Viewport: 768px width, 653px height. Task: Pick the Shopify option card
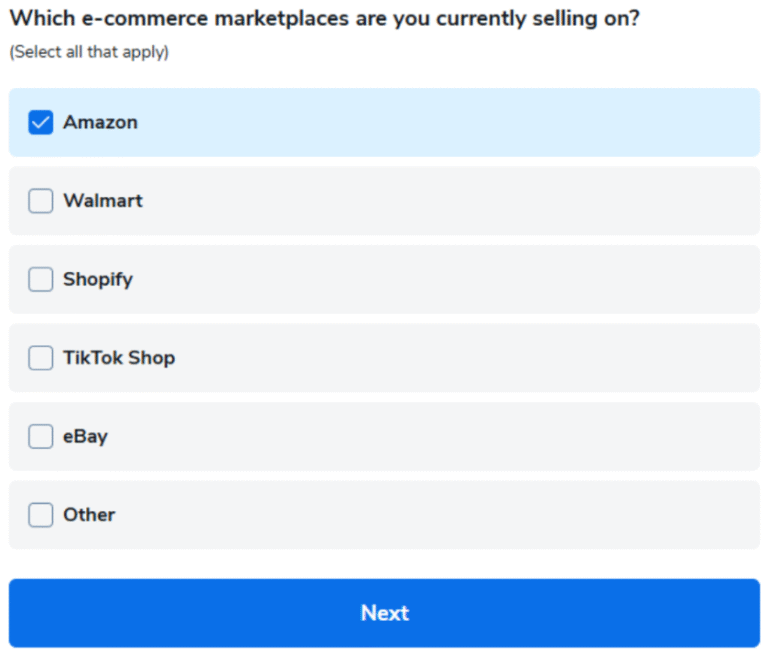coord(384,279)
